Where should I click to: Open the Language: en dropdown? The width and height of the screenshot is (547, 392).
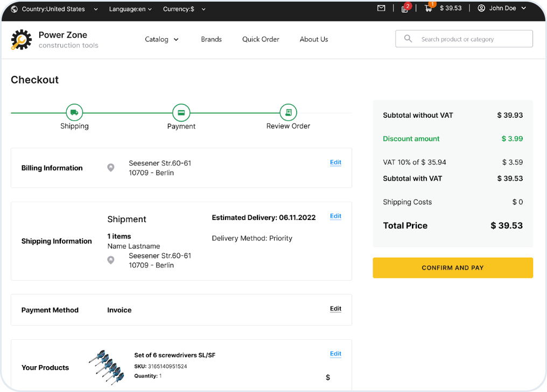click(x=130, y=9)
